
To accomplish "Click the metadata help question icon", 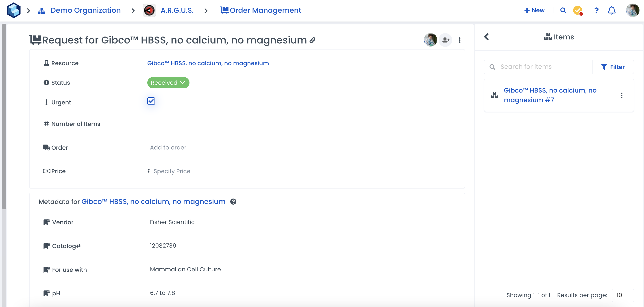I will click(x=233, y=202).
